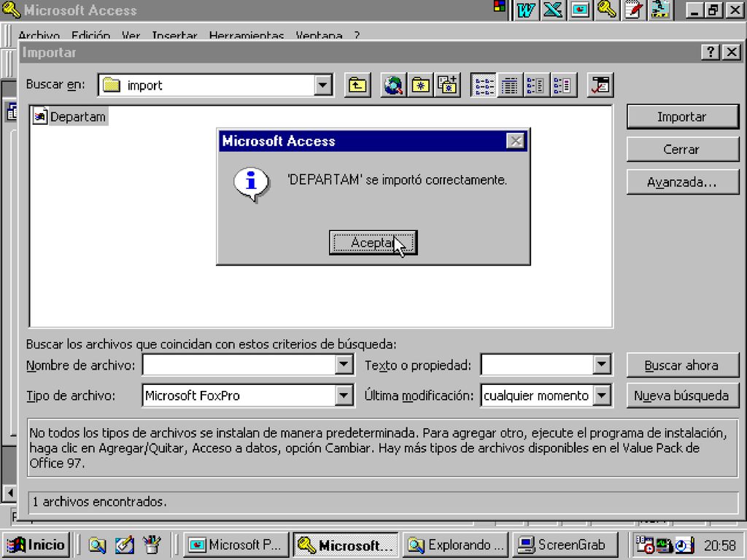Open the Edición menu

pos(90,36)
